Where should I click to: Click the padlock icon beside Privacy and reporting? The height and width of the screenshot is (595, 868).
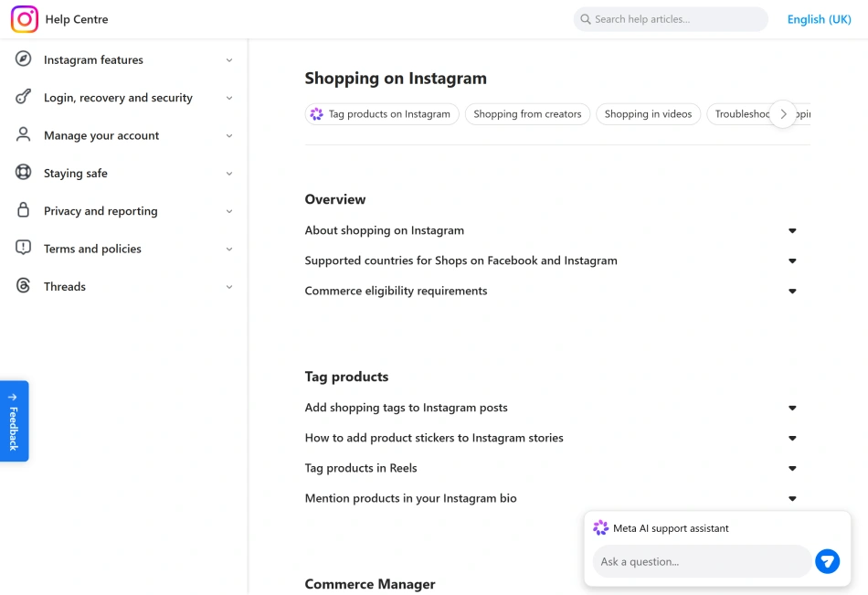[23, 210]
